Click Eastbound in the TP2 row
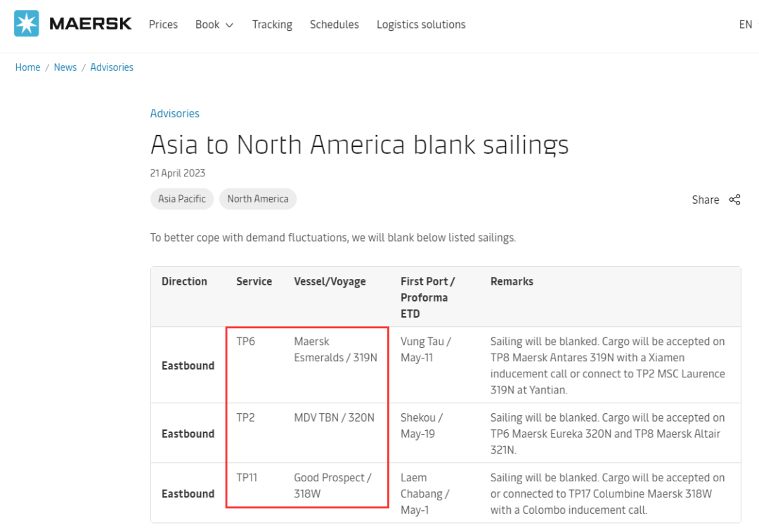Image resolution: width=759 pixels, height=532 pixels. coord(188,434)
